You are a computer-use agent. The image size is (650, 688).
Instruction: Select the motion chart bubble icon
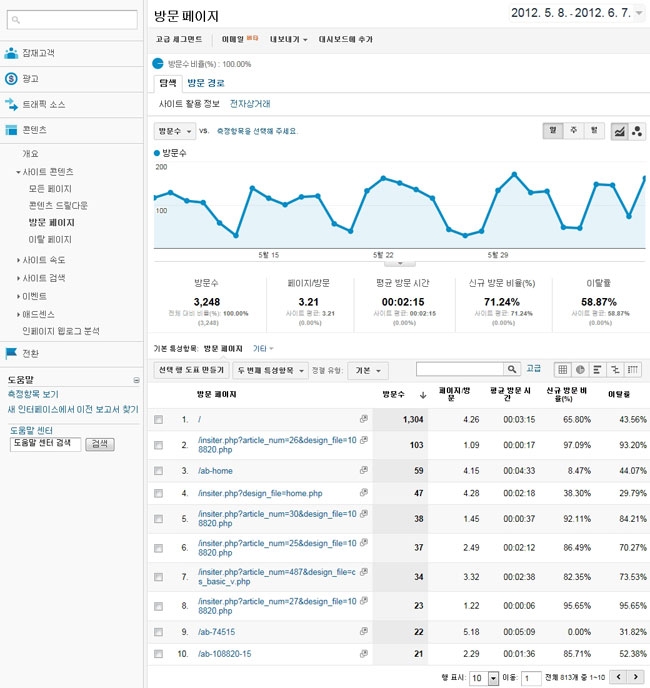637,131
